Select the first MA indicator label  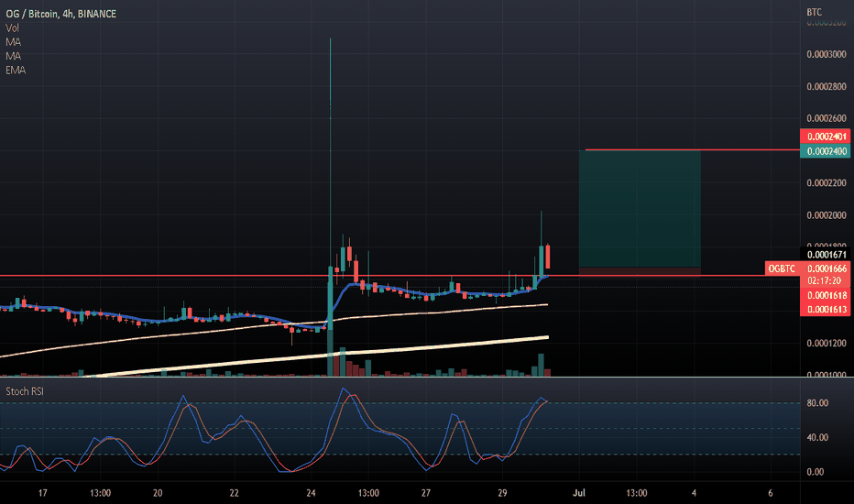13,42
